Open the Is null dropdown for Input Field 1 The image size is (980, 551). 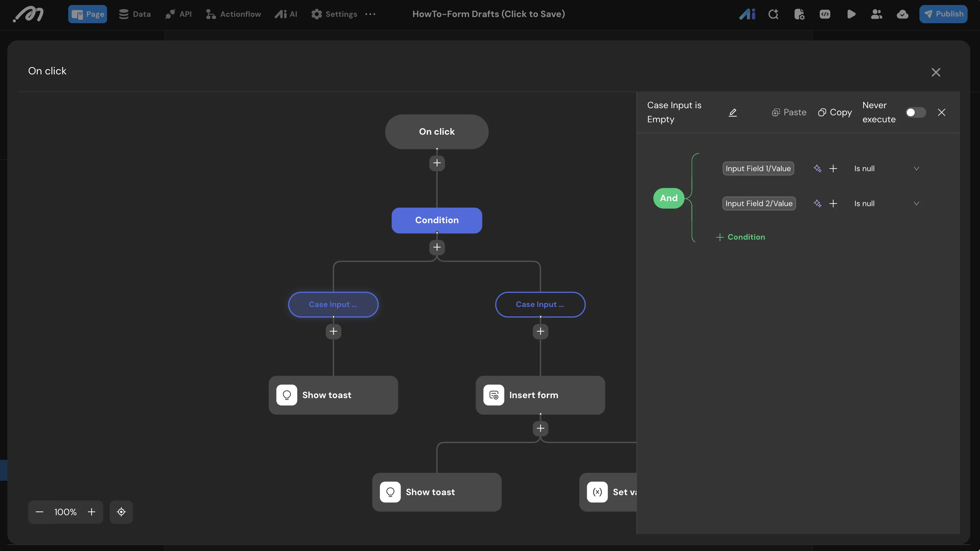pyautogui.click(x=886, y=168)
